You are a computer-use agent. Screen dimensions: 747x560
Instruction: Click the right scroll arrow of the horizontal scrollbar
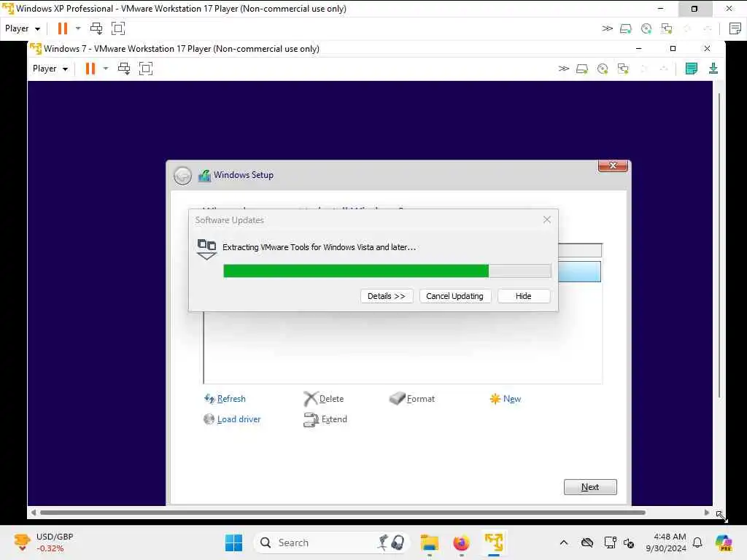pos(706,513)
